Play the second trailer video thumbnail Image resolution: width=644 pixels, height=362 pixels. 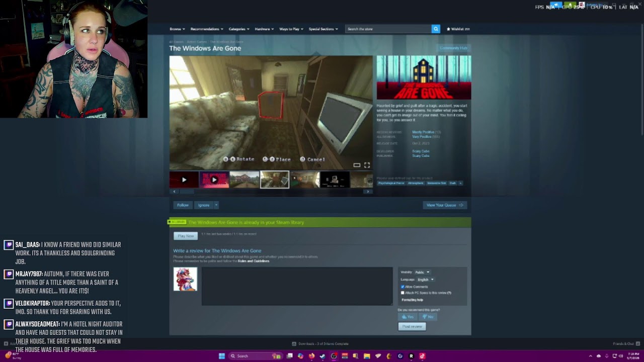click(214, 179)
